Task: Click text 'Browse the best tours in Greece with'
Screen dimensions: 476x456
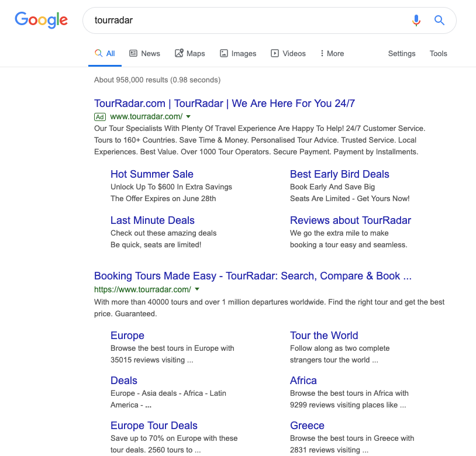Action: 352,438
